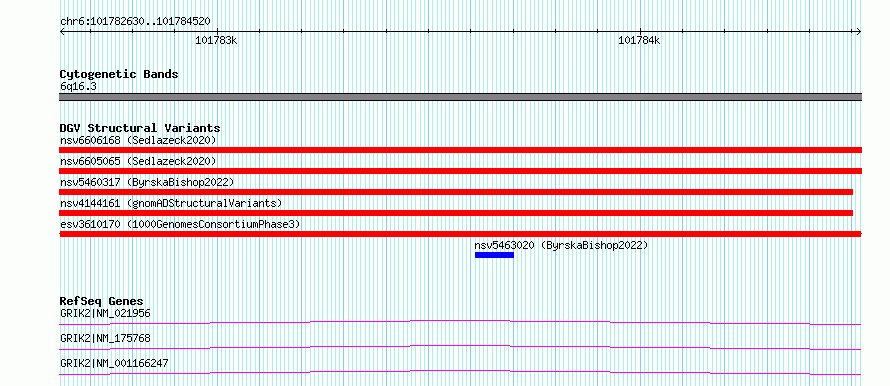This screenshot has height=386, width=890.
Task: Select the magenta line under GRIK2|NM_175768
Action: [460, 347]
